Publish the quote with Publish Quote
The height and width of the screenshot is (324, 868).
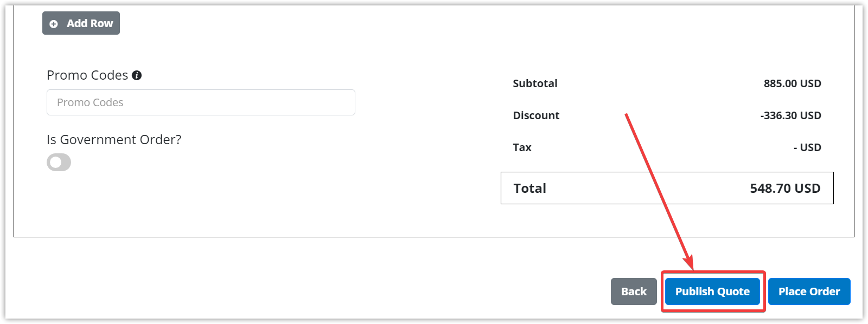(712, 291)
